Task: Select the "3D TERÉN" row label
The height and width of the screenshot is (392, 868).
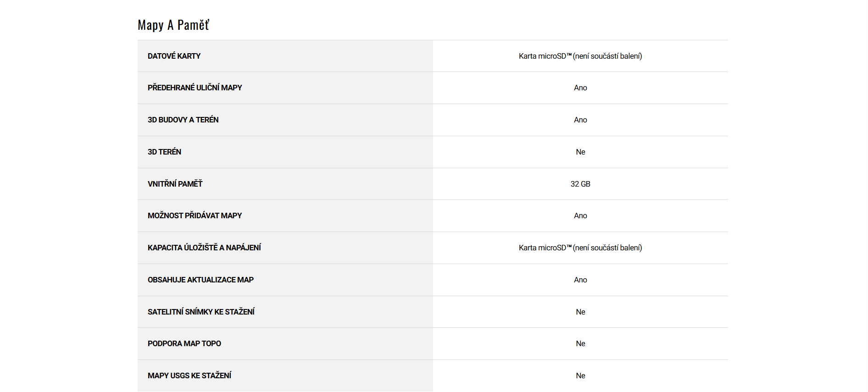Action: tap(164, 152)
